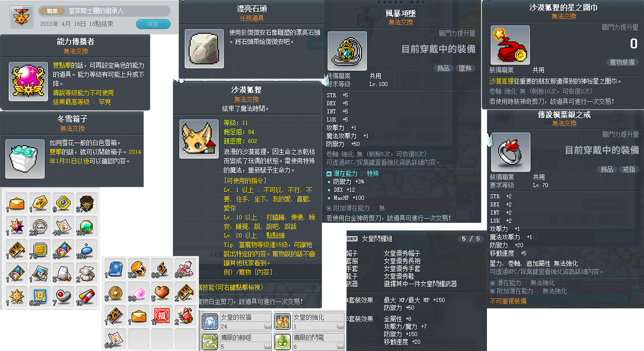
Task: Click the 寵物裝備 tag on the scarf tooltip
Action: point(622,62)
